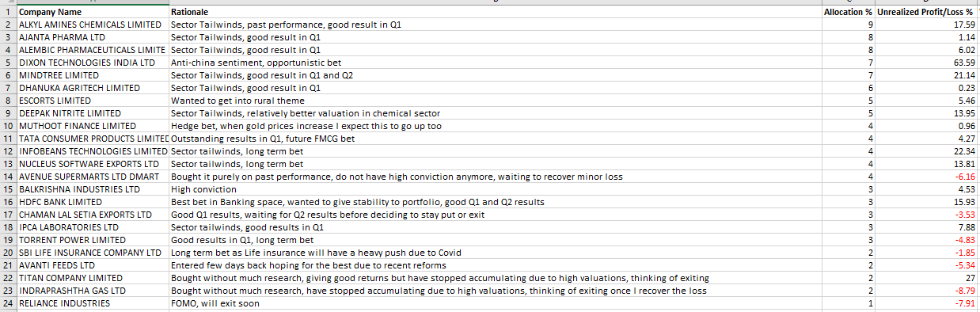Select the HDFC BANK LIMITED cell

tap(93, 202)
